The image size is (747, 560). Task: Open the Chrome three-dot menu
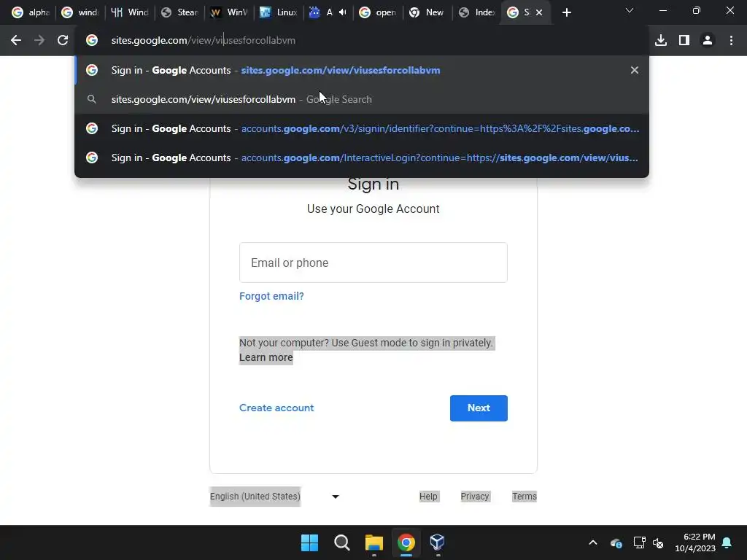coord(731,41)
